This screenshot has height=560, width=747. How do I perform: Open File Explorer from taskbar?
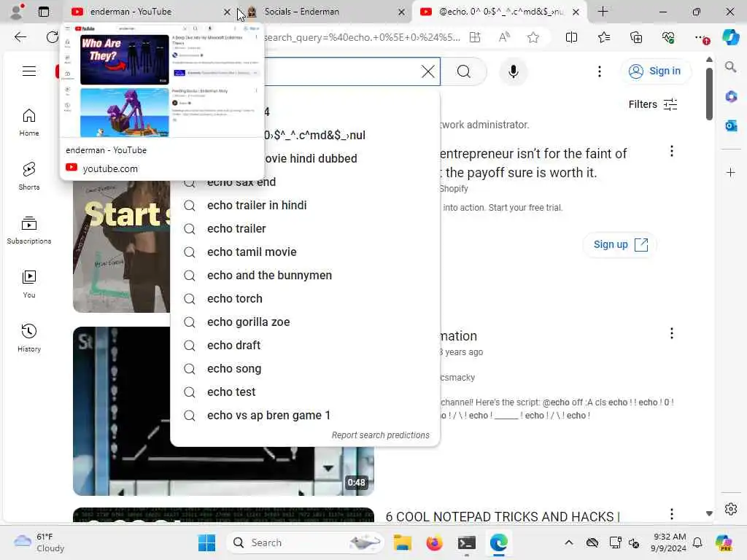click(x=403, y=542)
